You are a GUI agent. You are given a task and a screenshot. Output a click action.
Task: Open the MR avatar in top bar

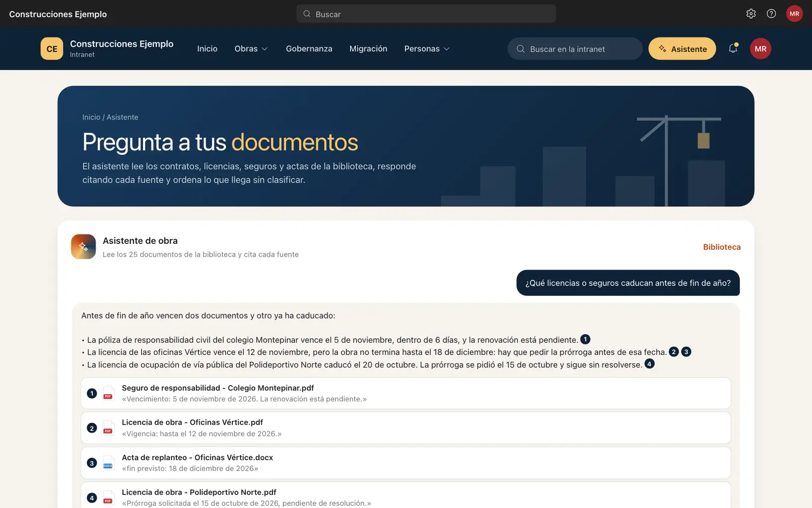pyautogui.click(x=794, y=14)
